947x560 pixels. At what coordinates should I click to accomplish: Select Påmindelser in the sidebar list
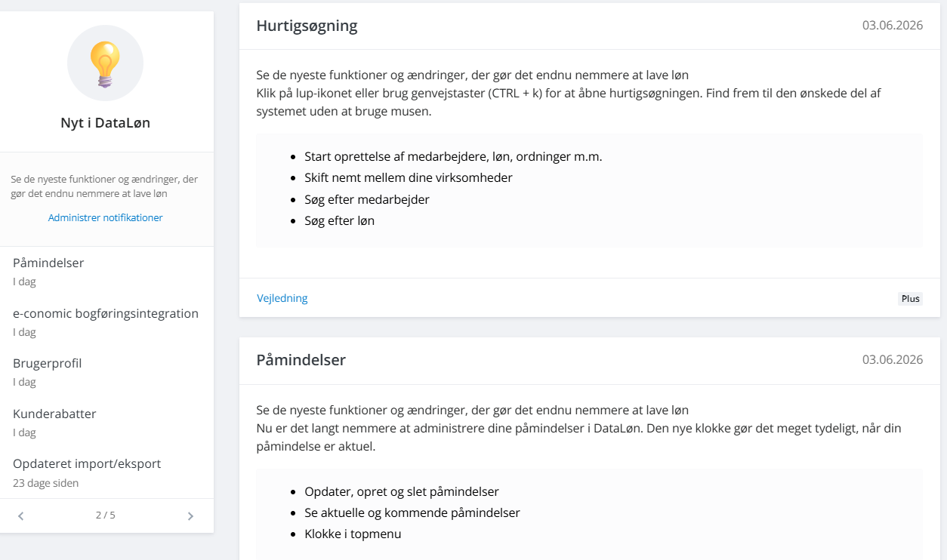(x=106, y=272)
